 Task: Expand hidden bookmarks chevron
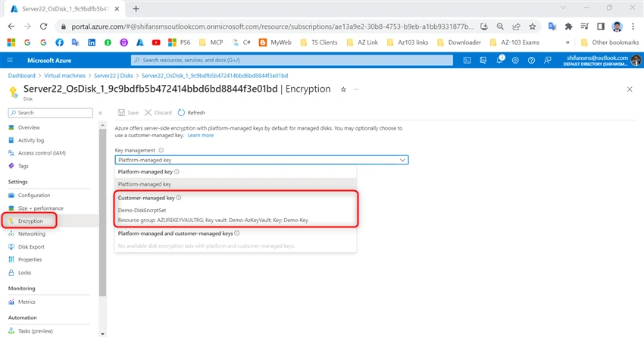tap(567, 42)
